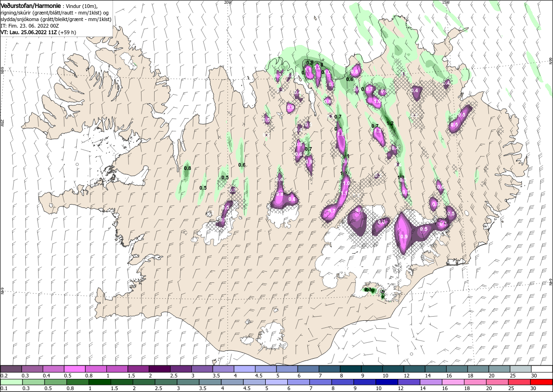Image resolution: width=553 pixels, height=392 pixels.
Task: Select dark blue 10 swatch in lower legend
Action: point(387,382)
